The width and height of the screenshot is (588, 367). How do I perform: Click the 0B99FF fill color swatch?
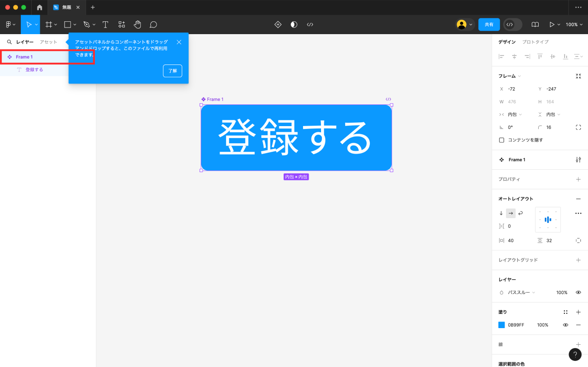502,325
